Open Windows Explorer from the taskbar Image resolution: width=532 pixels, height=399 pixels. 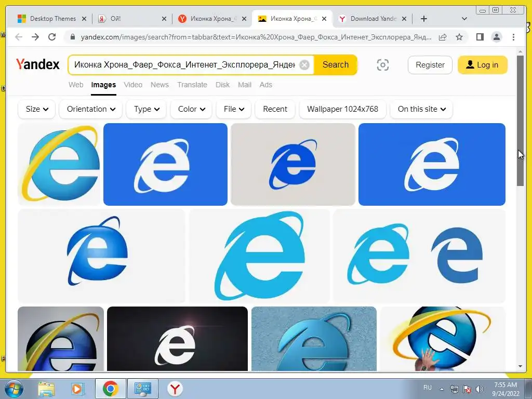tap(46, 389)
